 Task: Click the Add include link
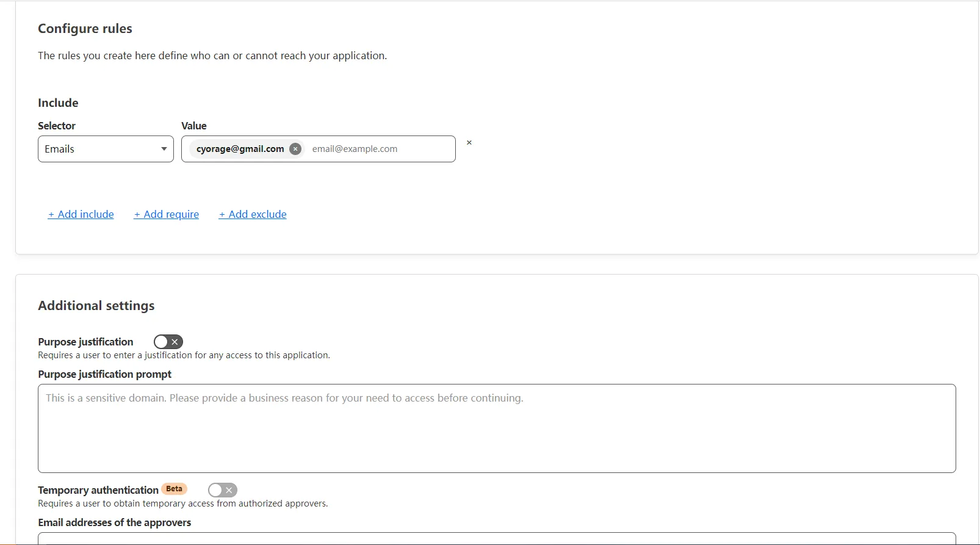point(81,214)
